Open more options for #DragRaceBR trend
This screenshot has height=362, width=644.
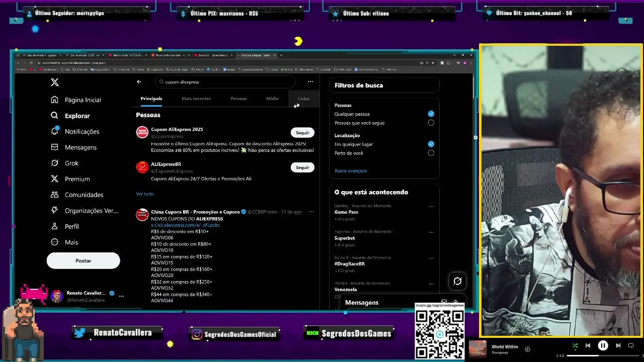(431, 258)
